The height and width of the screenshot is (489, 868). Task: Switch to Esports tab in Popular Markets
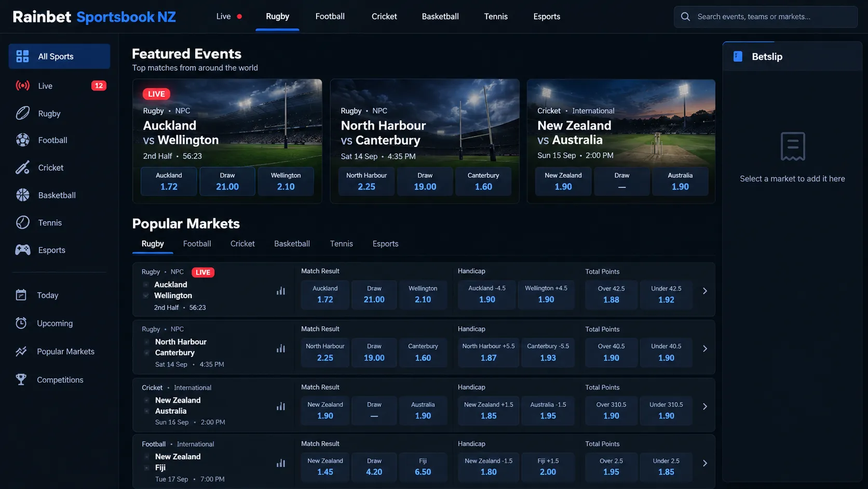(x=385, y=244)
